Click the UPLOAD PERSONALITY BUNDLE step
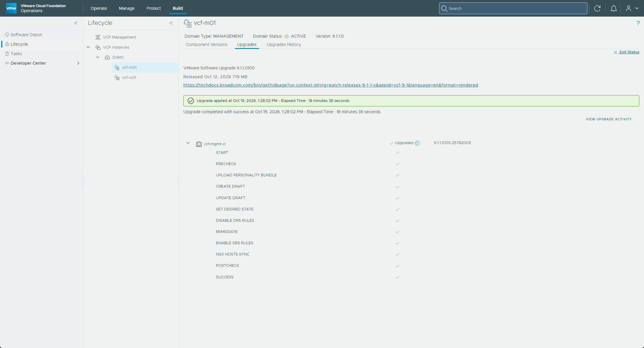The image size is (644, 348). tap(246, 175)
